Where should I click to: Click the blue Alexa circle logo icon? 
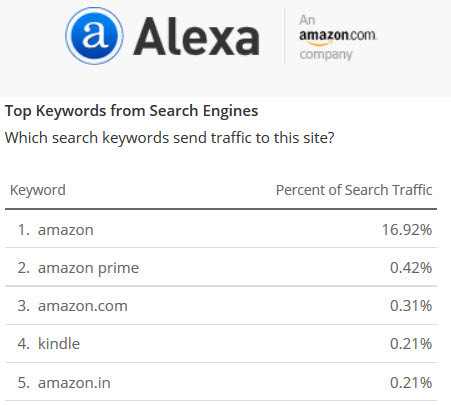pos(94,36)
